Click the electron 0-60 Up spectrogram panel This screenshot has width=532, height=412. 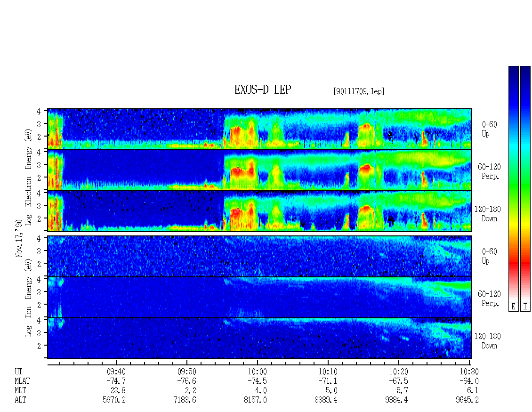pyautogui.click(x=259, y=129)
